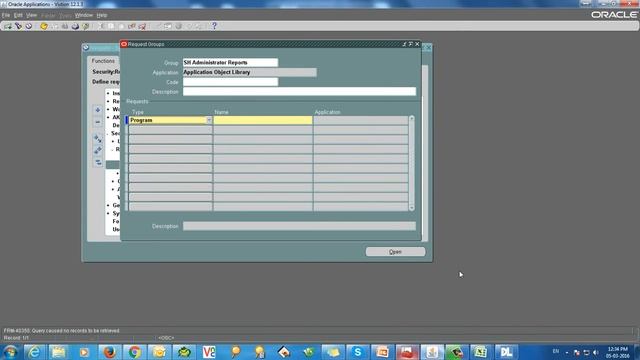The height and width of the screenshot is (360, 640).
Task: Click the top Description field
Action: [299, 92]
